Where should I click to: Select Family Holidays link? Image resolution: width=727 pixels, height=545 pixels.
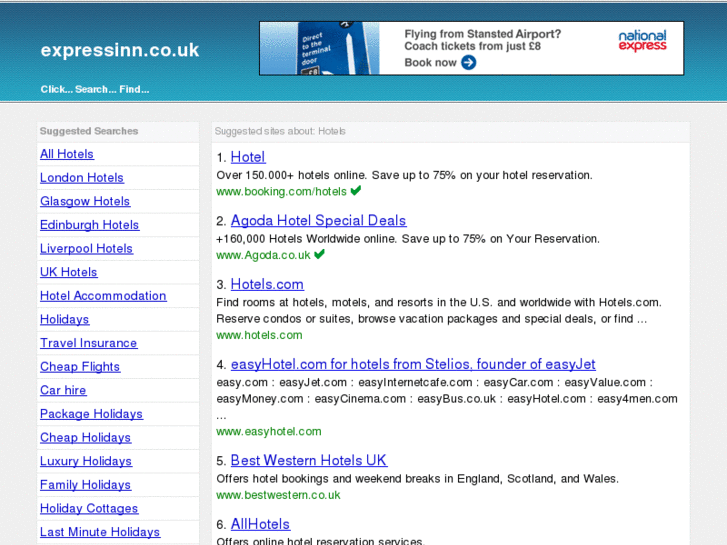tap(85, 485)
